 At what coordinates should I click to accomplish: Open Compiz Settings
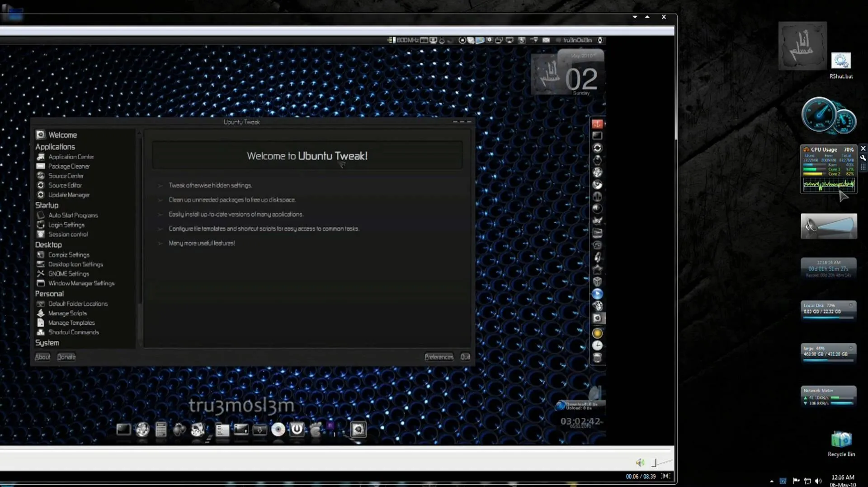pos(63,255)
